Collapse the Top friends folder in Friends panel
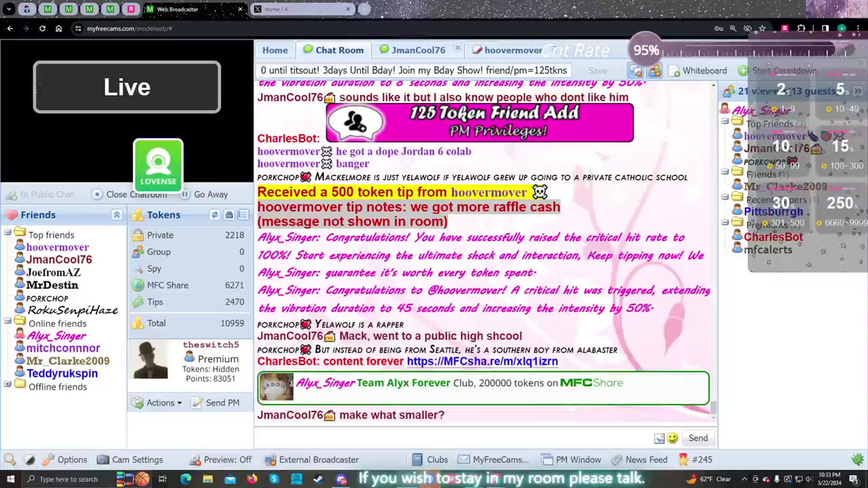Screen dimensions: 868x488 [8, 232]
